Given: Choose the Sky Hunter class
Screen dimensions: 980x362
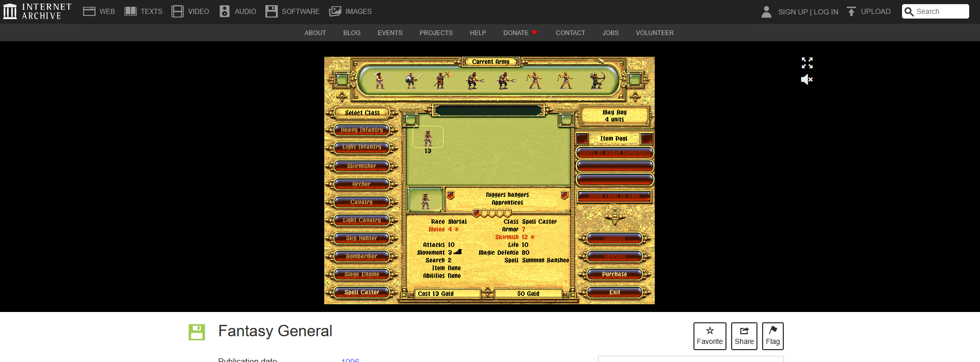Looking at the screenshot, I should pyautogui.click(x=361, y=238).
